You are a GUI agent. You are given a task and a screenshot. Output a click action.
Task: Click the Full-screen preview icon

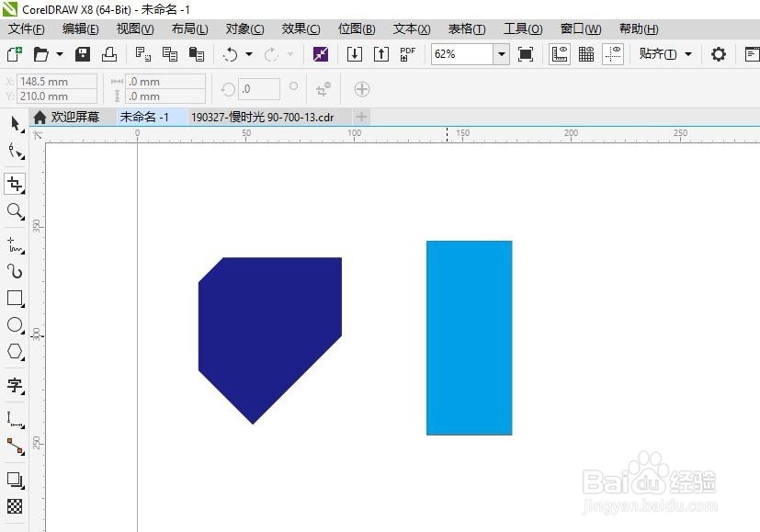[x=526, y=54]
